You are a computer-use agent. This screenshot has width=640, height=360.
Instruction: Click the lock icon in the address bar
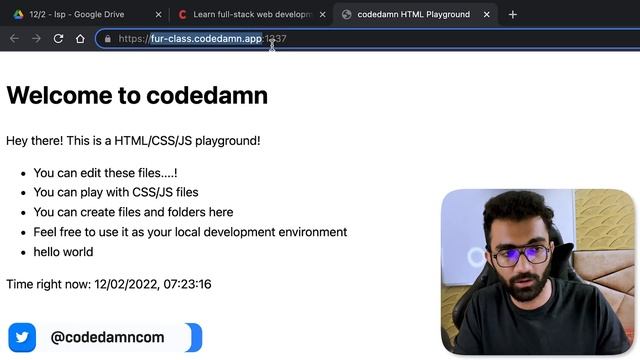coord(107,39)
